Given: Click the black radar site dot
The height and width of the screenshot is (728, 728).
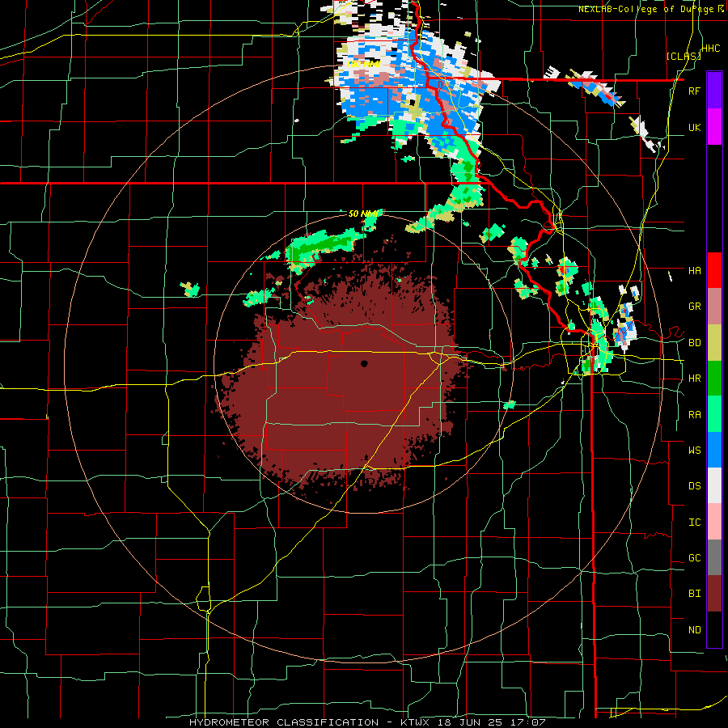Looking at the screenshot, I should 364,363.
